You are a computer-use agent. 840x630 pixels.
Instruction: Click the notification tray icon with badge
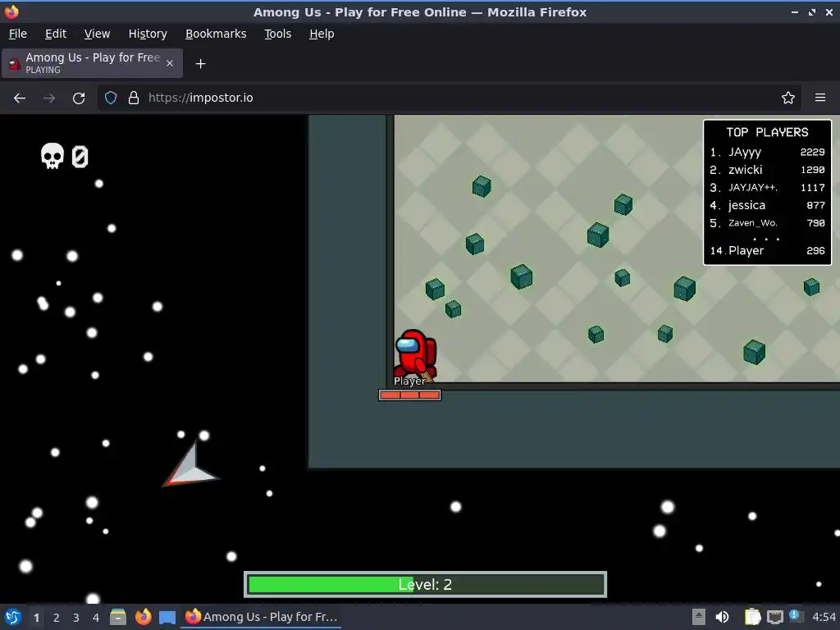pos(796,616)
